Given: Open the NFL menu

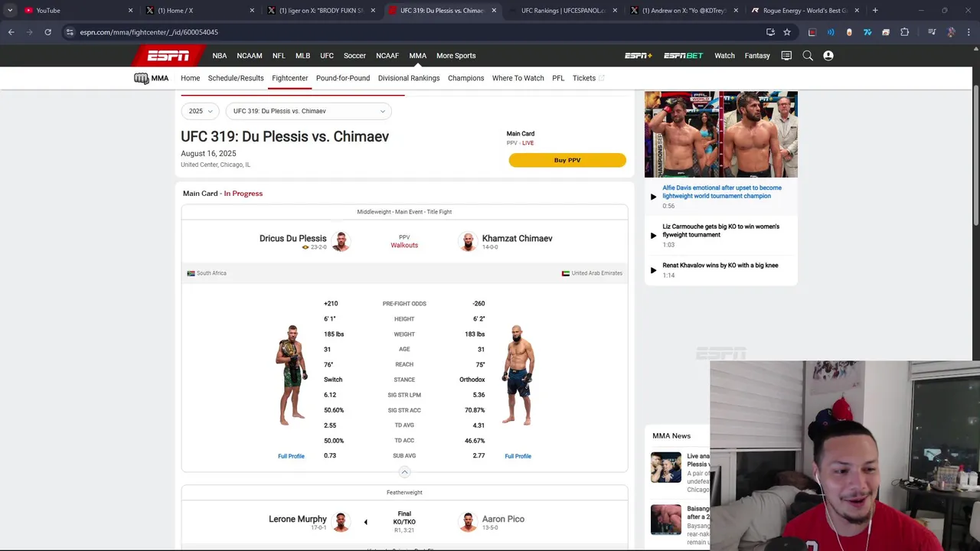Looking at the screenshot, I should [279, 56].
